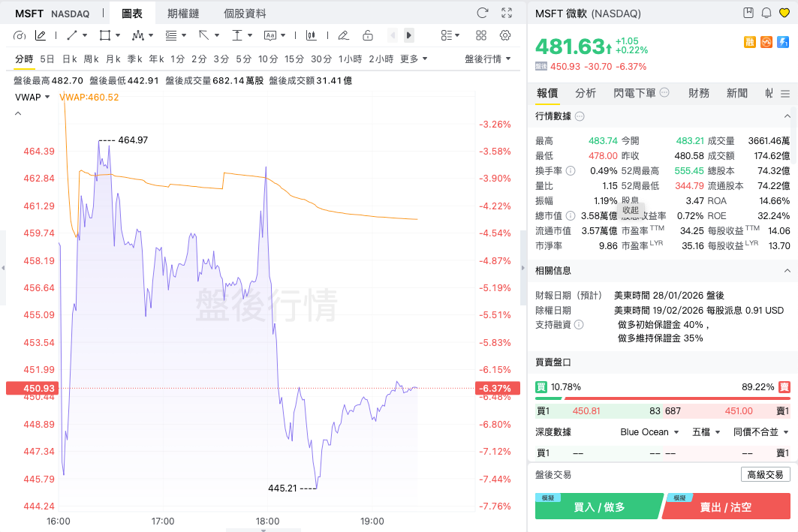Click info icon beside 總市值
798x532 pixels.
[x=571, y=215]
